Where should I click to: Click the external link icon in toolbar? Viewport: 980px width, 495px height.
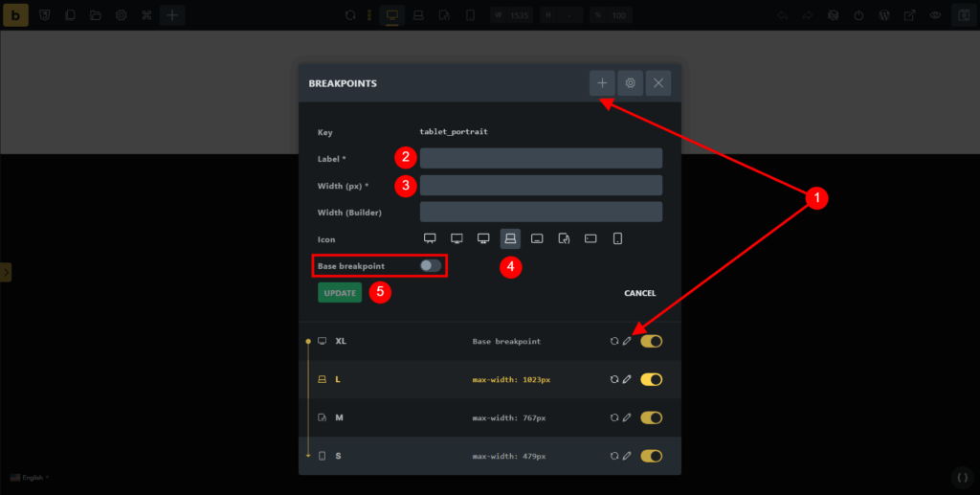[910, 15]
